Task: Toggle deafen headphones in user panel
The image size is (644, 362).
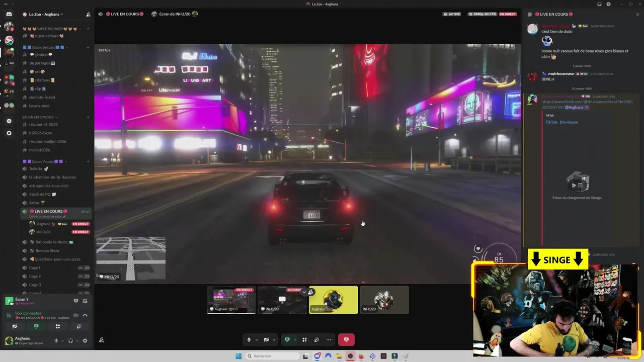Action: pyautogui.click(x=70, y=340)
